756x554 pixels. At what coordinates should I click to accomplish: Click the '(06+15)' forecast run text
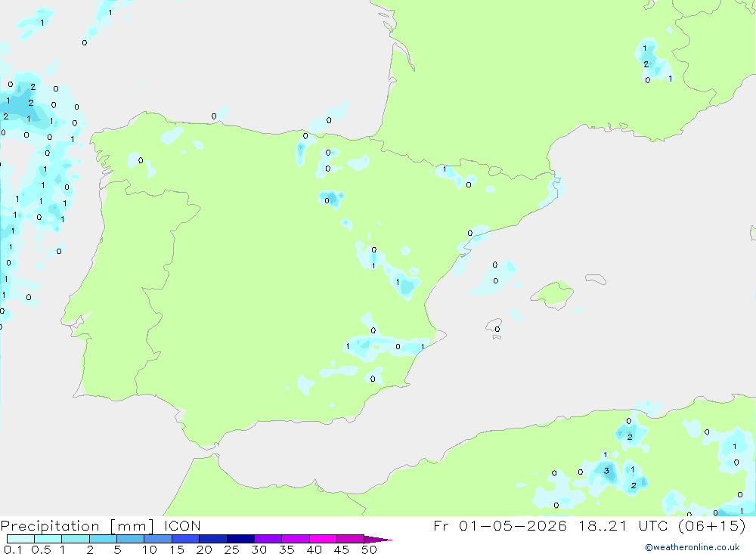point(712,525)
